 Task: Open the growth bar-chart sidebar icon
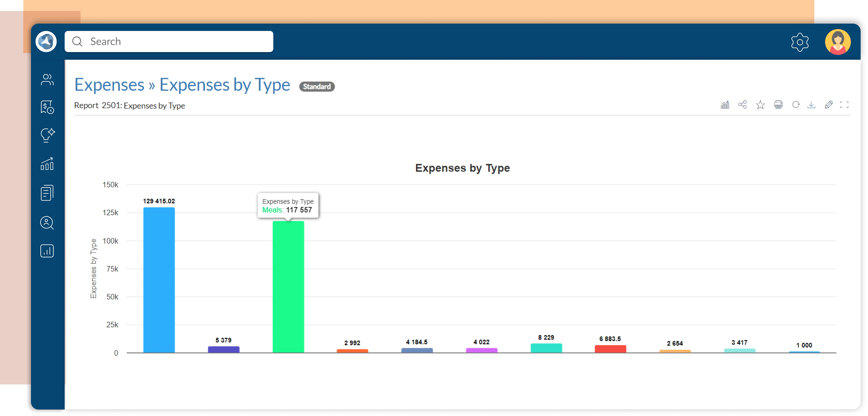(47, 164)
